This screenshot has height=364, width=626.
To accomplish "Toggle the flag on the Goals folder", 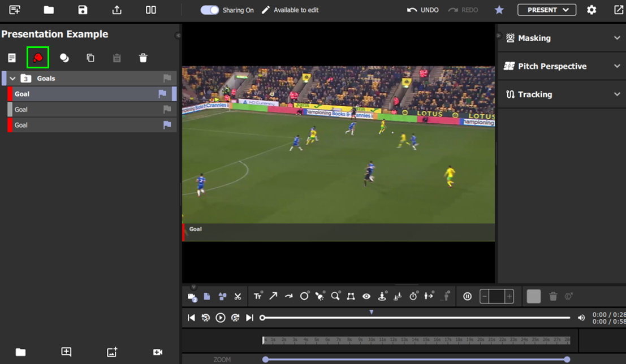I will click(x=167, y=78).
